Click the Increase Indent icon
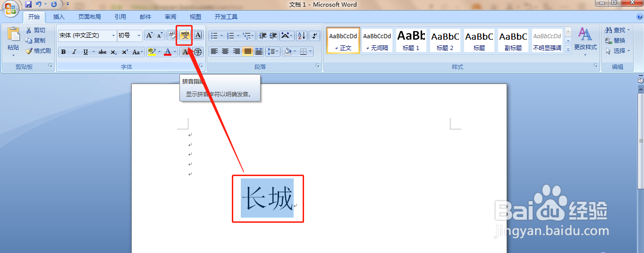 [273, 35]
